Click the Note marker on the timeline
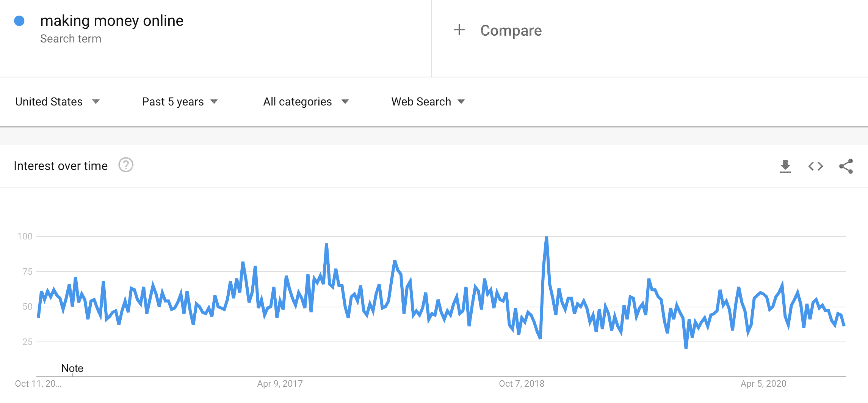868x403 pixels. (72, 368)
